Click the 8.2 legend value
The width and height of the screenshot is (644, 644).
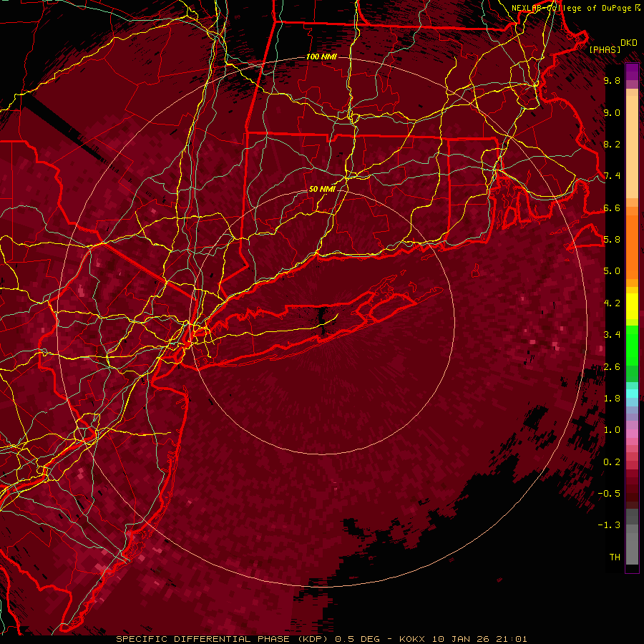[612, 144]
